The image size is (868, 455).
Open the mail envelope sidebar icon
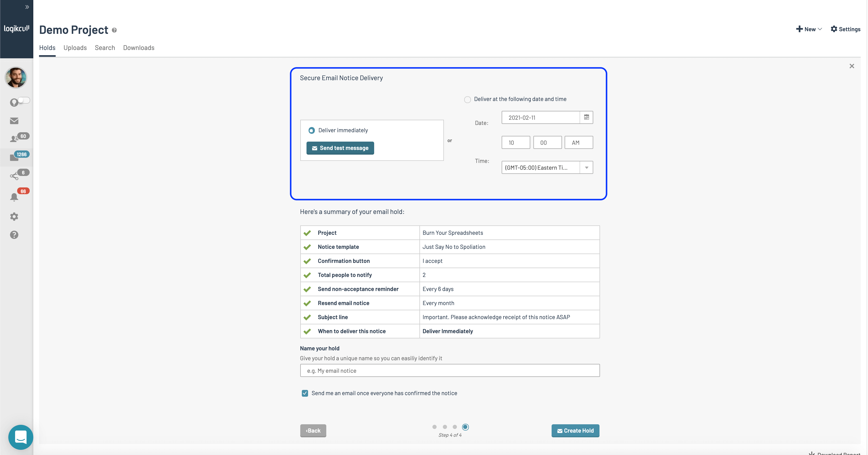(14, 121)
